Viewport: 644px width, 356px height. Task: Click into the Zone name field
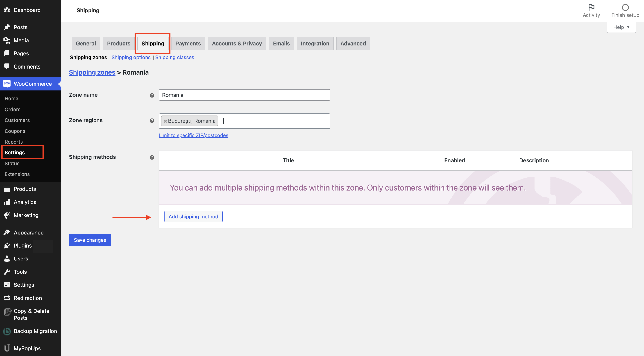coord(244,95)
